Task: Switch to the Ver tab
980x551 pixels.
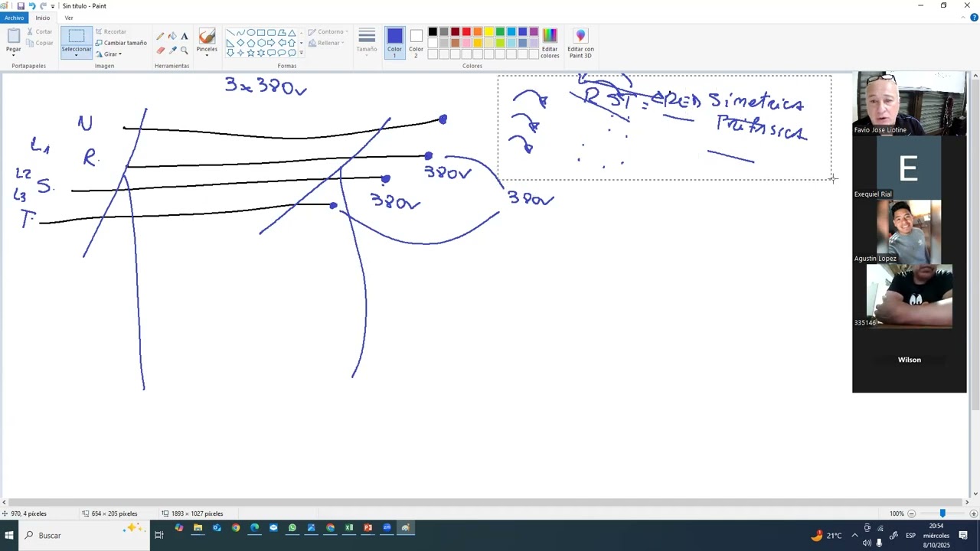Action: coord(69,18)
